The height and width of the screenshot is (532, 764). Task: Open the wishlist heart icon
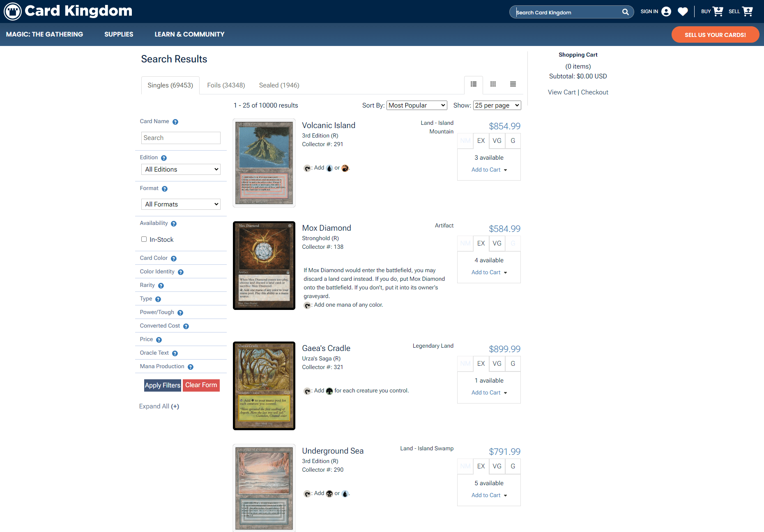click(683, 11)
